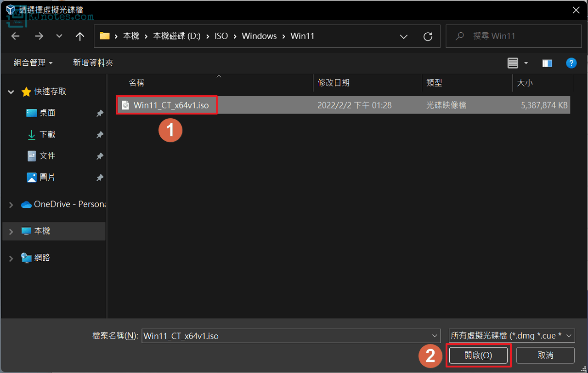588x373 pixels.
Task: Click size 5,387,874 KB cell
Action: tap(544, 105)
